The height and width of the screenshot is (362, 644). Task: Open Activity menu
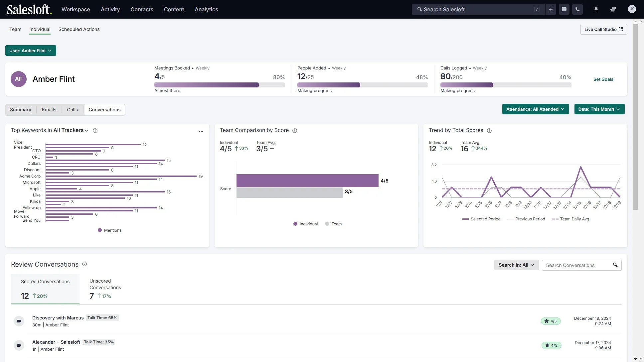tap(110, 9)
